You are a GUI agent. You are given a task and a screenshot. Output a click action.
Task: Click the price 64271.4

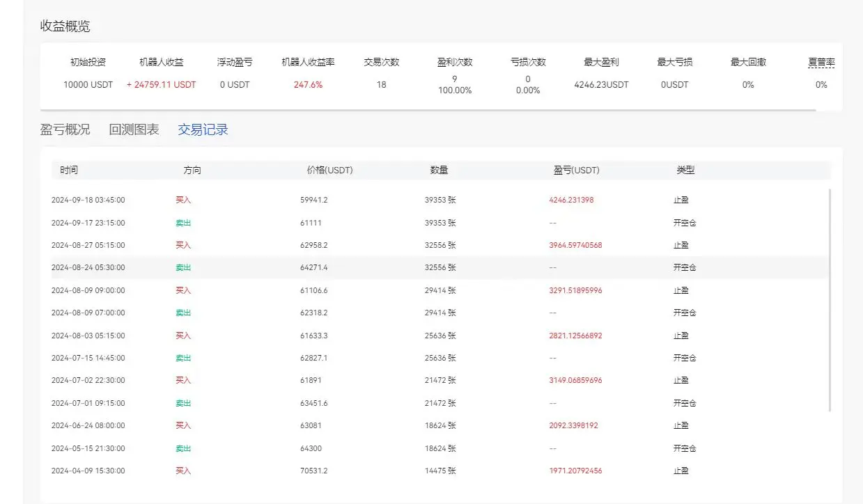(313, 267)
